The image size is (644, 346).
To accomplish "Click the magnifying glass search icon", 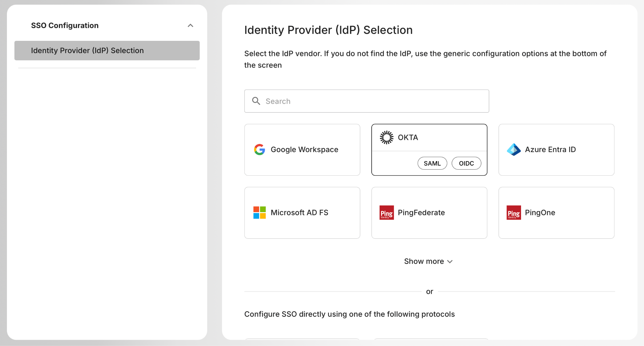I will tap(256, 101).
